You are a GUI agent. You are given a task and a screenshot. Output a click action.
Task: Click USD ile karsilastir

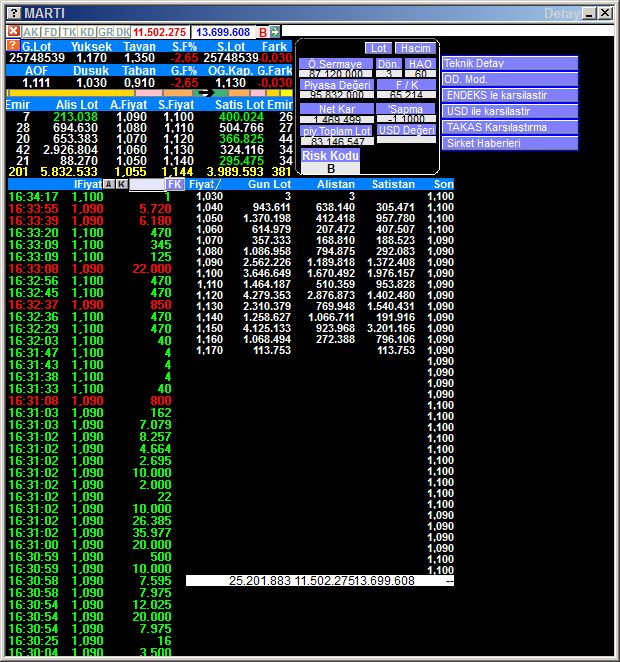[x=510, y=111]
